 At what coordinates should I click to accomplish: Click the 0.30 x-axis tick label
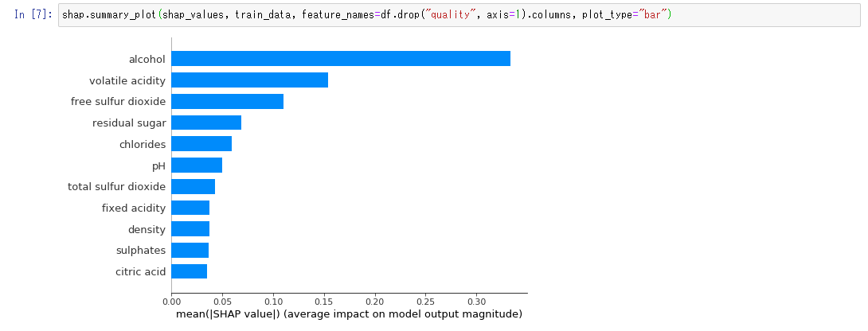(x=476, y=302)
